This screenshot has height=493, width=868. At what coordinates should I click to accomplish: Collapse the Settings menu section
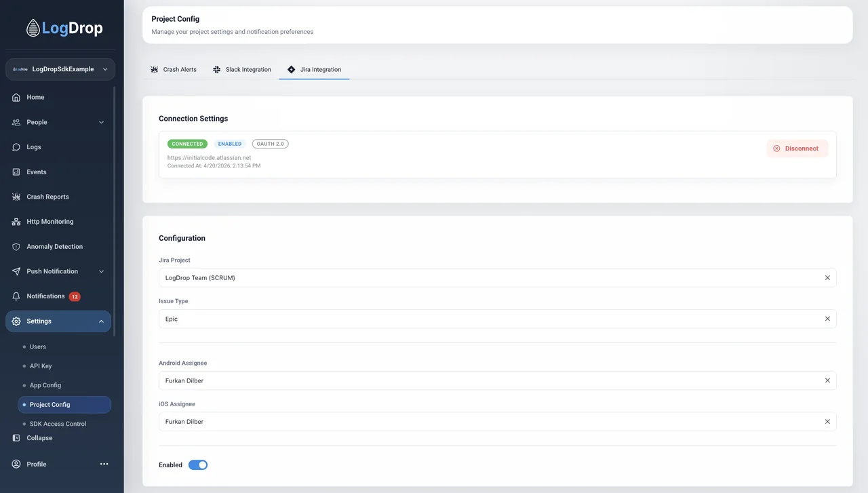(x=102, y=321)
